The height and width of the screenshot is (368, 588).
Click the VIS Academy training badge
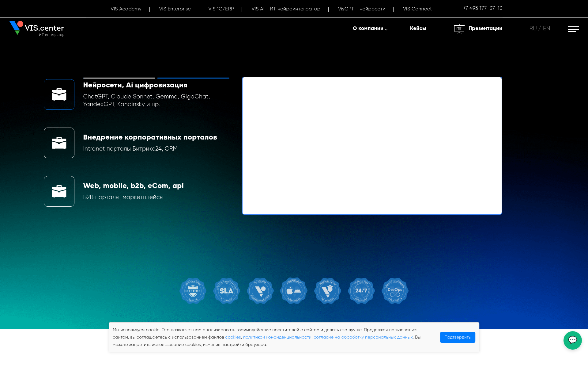tap(328, 291)
